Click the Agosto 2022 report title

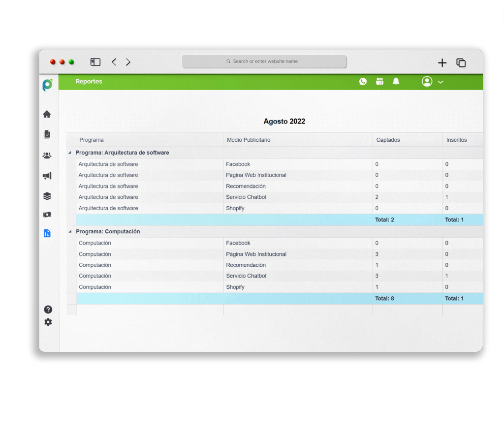284,121
